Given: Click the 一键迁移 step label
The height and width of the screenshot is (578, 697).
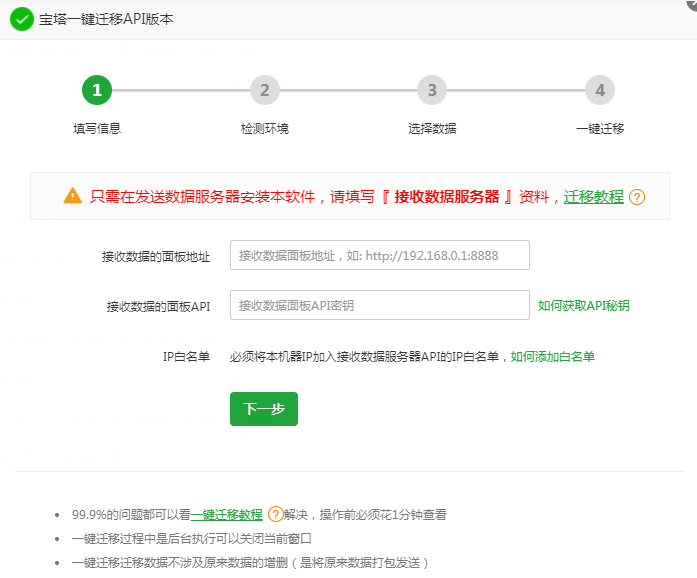Looking at the screenshot, I should [600, 129].
